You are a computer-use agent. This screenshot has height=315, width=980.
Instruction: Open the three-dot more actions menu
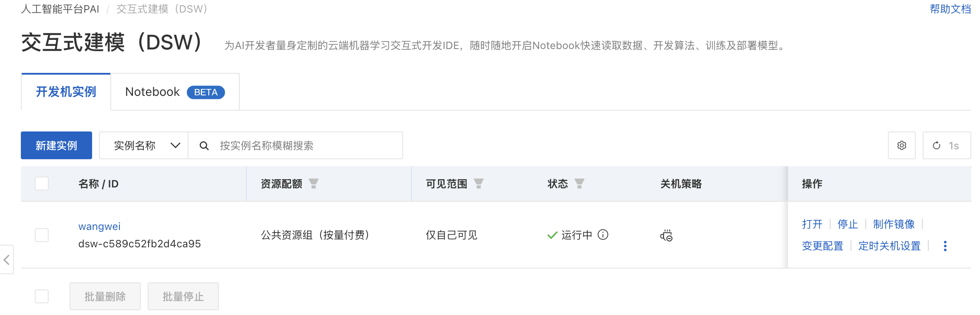945,246
